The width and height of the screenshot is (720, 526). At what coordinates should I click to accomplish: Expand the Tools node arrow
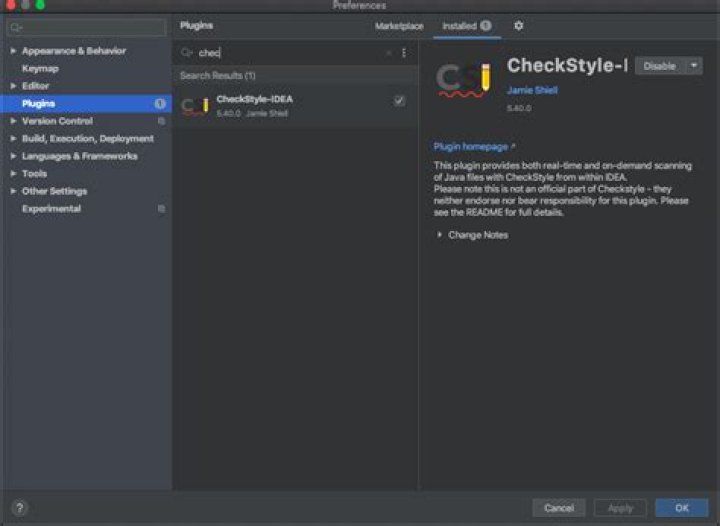[x=13, y=173]
